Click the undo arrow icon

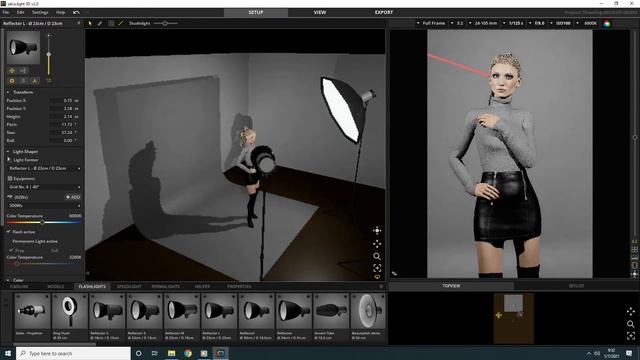click(76, 13)
